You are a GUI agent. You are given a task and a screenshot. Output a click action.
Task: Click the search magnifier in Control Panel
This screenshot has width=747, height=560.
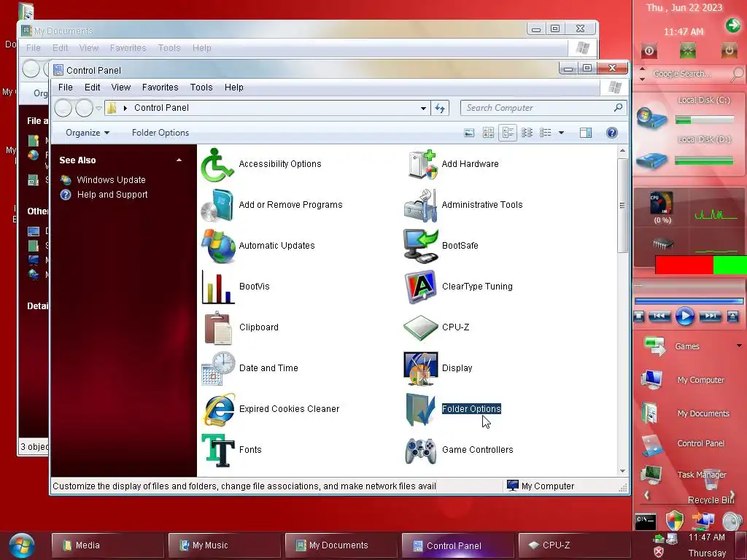618,108
